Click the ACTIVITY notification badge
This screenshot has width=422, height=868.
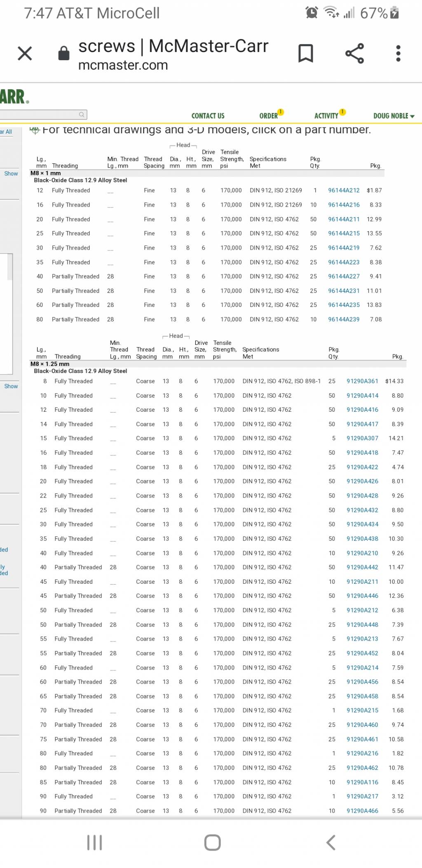(342, 112)
